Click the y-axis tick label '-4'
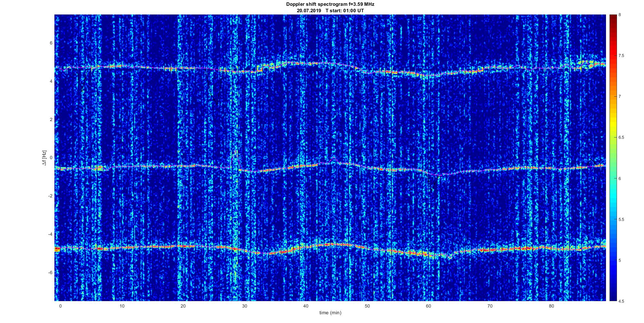 (50, 234)
